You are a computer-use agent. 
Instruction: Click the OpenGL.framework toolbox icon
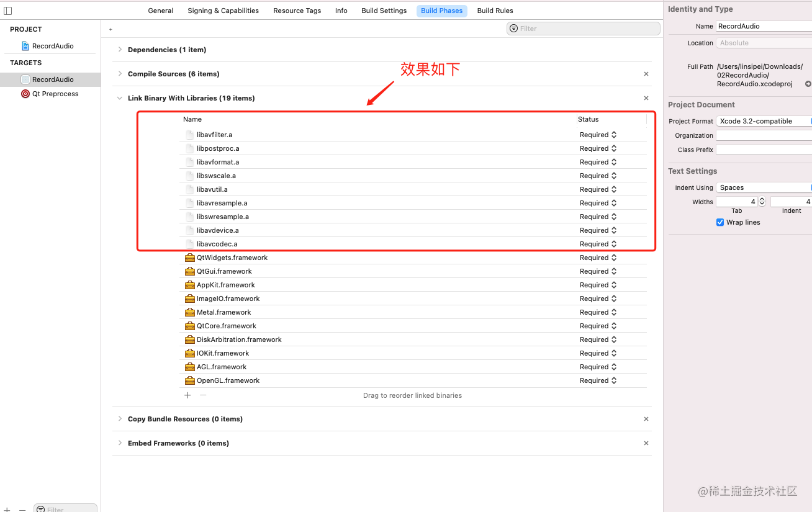point(190,380)
